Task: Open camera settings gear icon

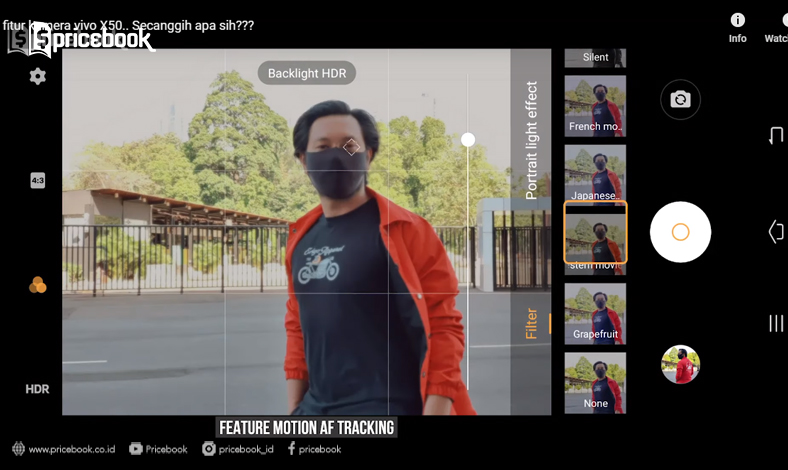Action: pos(38,76)
